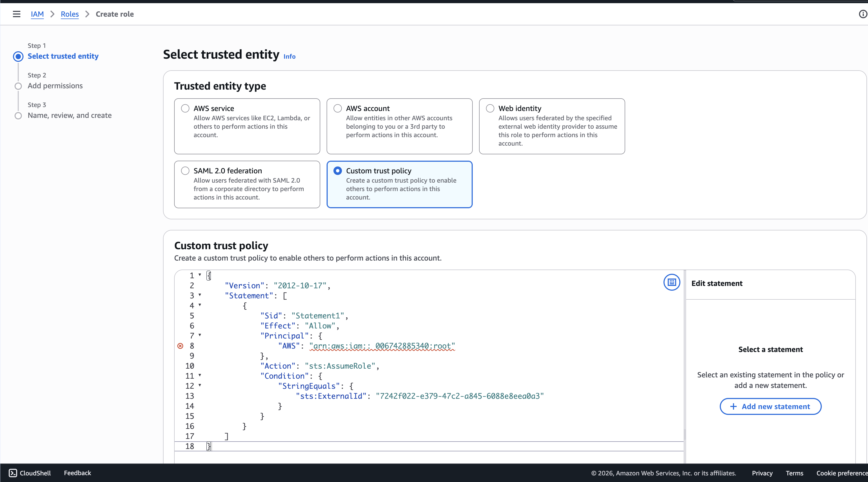The height and width of the screenshot is (482, 868).
Task: Open the Terms footer link
Action: click(795, 473)
